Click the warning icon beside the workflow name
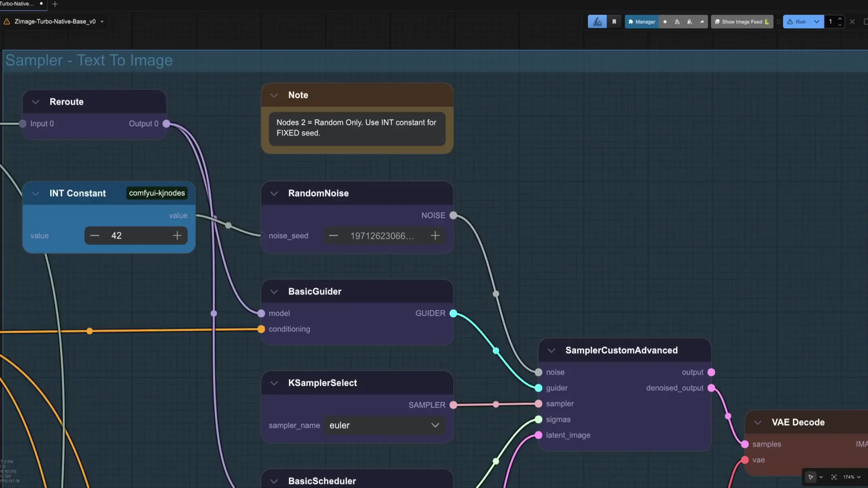The height and width of the screenshot is (488, 868). [x=6, y=21]
